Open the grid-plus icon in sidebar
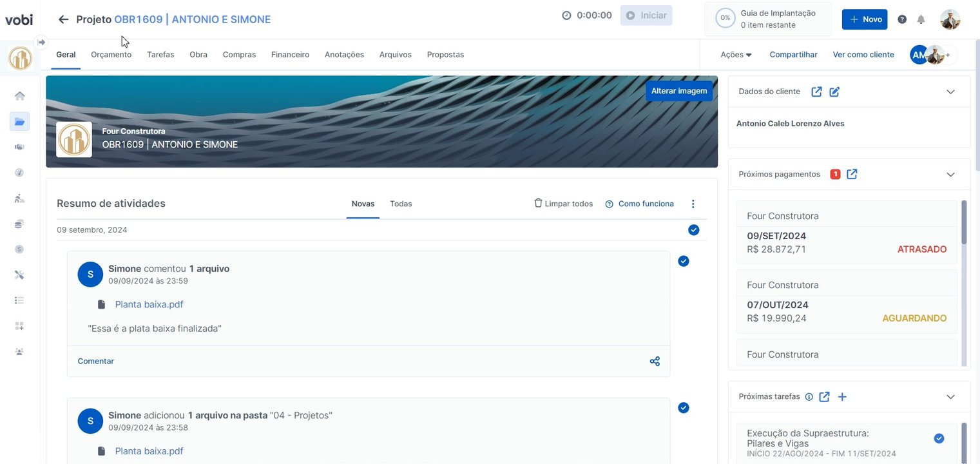Screen dimensions: 980x464 [20, 326]
